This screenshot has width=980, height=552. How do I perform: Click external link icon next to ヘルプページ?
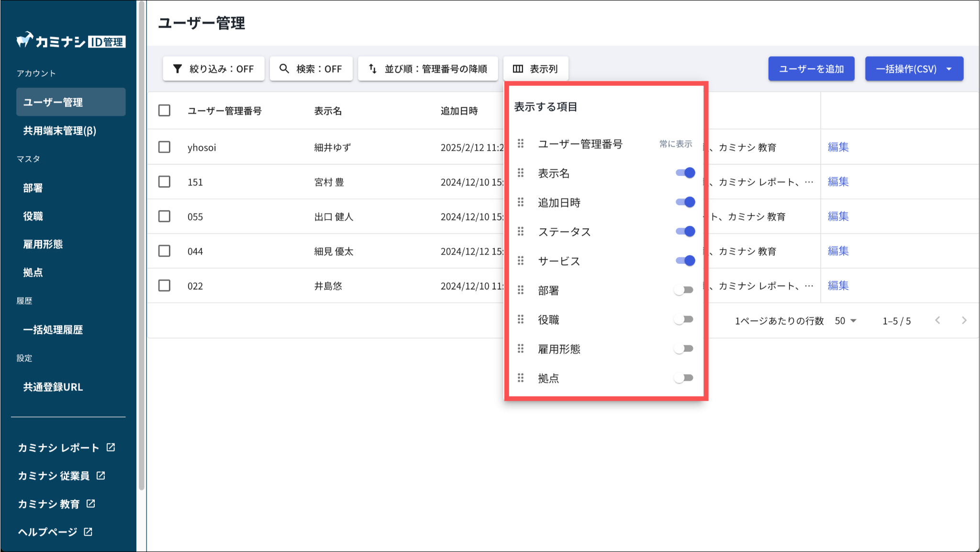88,531
